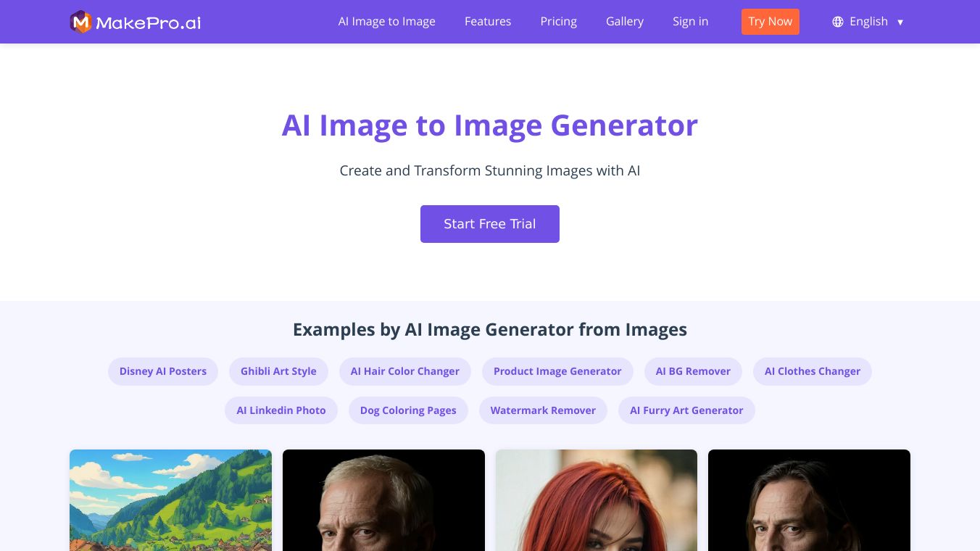Click the orange Try Now button
980x551 pixels.
coord(771,22)
